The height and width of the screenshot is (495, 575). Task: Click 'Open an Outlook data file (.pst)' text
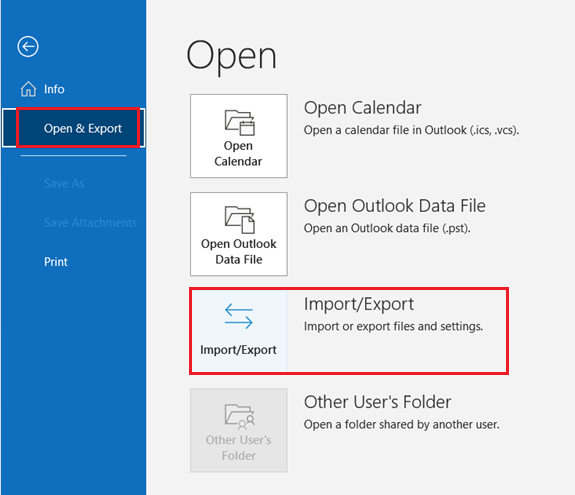(x=387, y=228)
